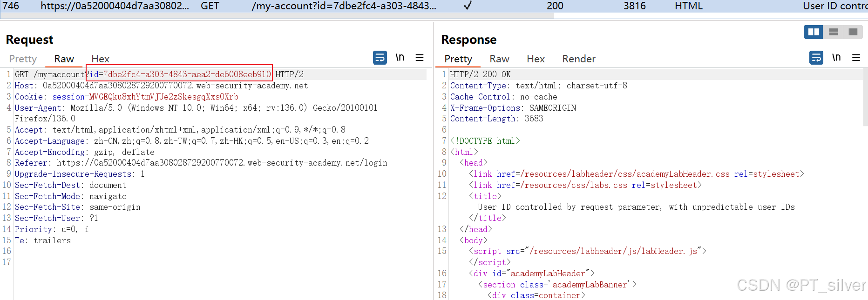The height and width of the screenshot is (300, 868).
Task: Click the labs.css link line
Action: tap(585, 185)
